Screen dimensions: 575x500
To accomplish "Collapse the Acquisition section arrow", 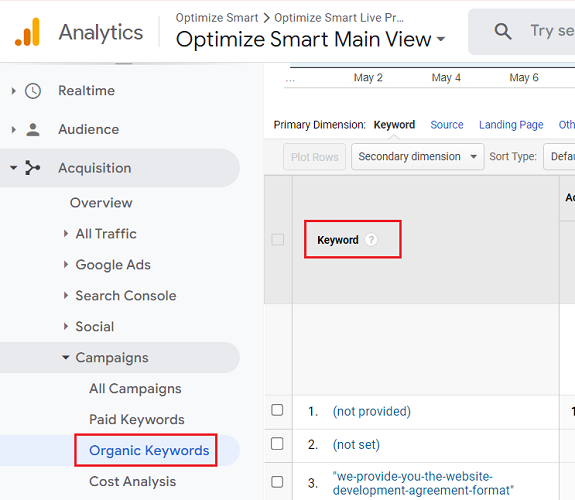I will pos(14,168).
